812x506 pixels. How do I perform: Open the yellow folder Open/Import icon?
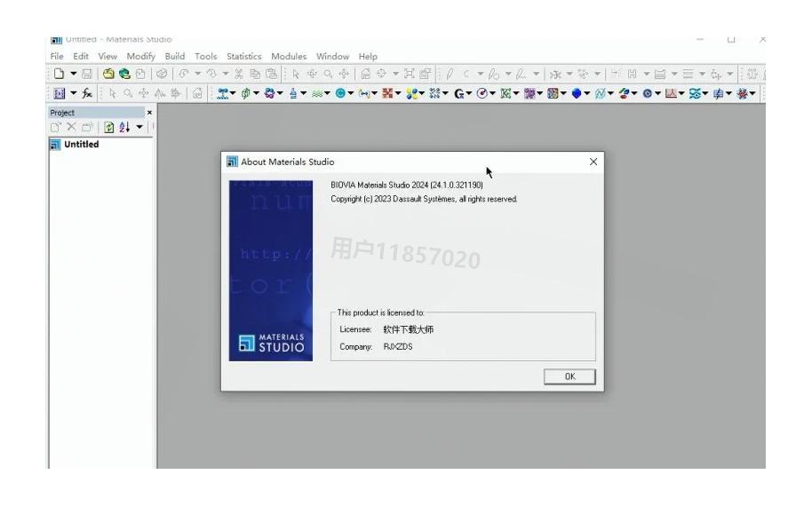tap(107, 74)
